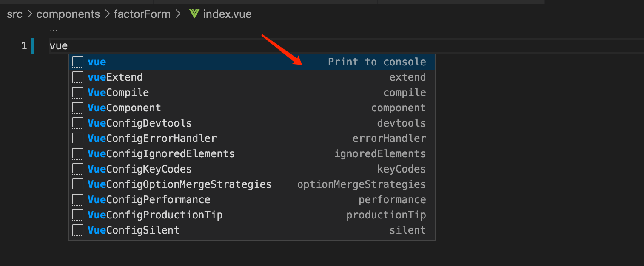The image size is (644, 266).
Task: Click the snippet icon beside VueCompile
Action: tap(77, 93)
